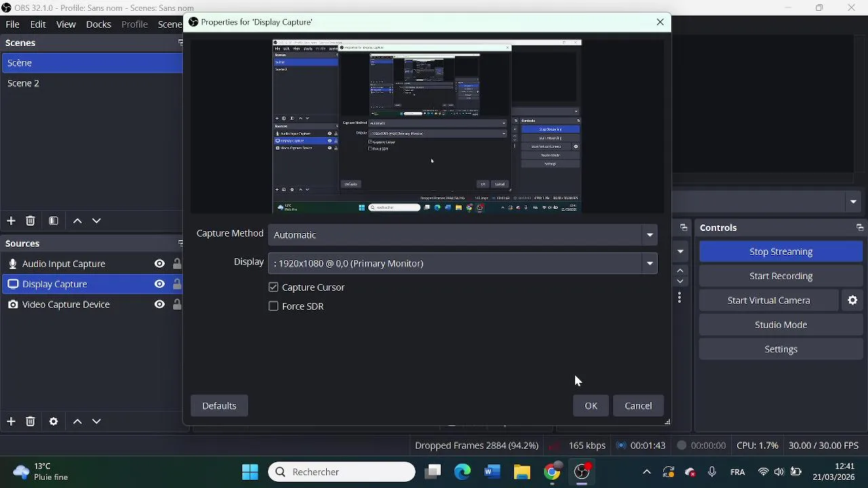This screenshot has height=488, width=868.
Task: Remove selected scene with Scenes trash icon
Action: tap(31, 221)
